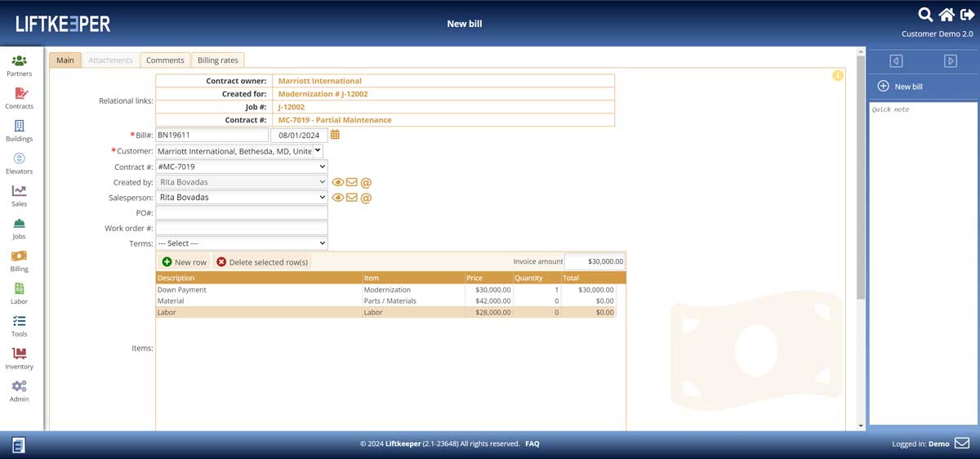The image size is (980, 459).
Task: Click Delete selected row(s) button
Action: tap(262, 262)
